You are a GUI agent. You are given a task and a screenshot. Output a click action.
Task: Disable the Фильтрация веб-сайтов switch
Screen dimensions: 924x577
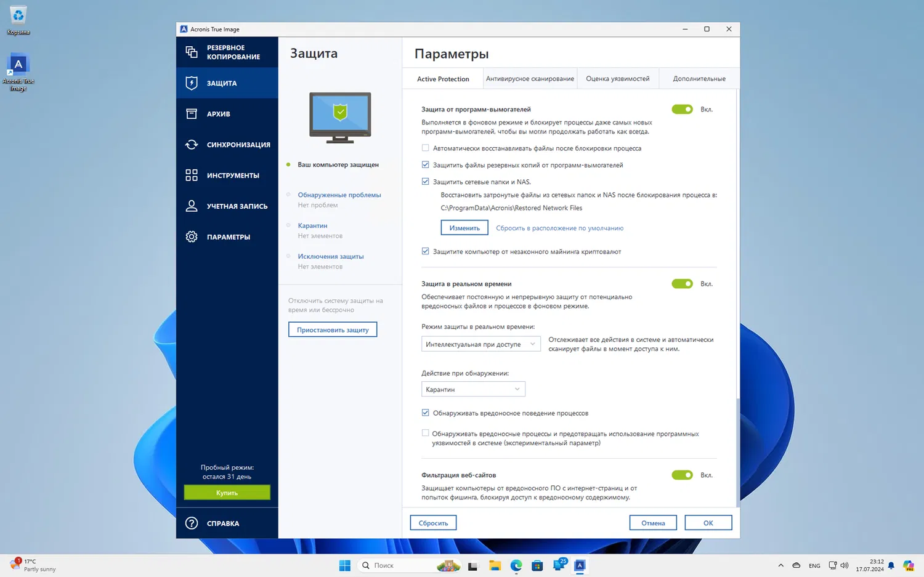tap(682, 475)
